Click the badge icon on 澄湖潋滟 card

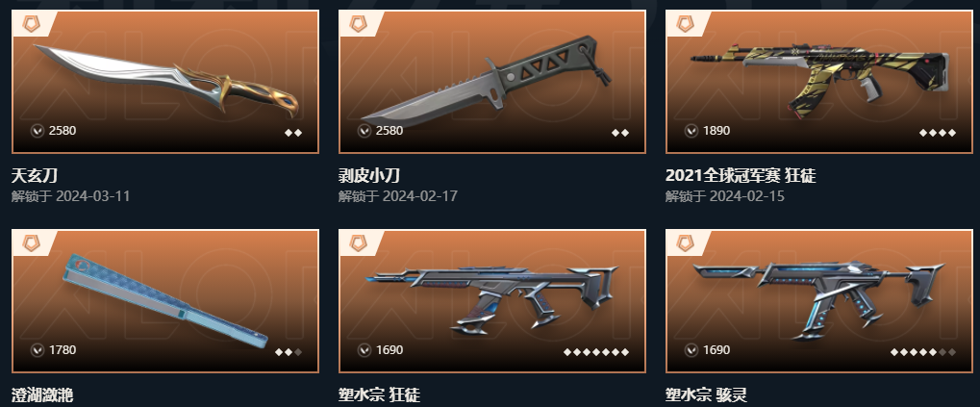[x=31, y=243]
